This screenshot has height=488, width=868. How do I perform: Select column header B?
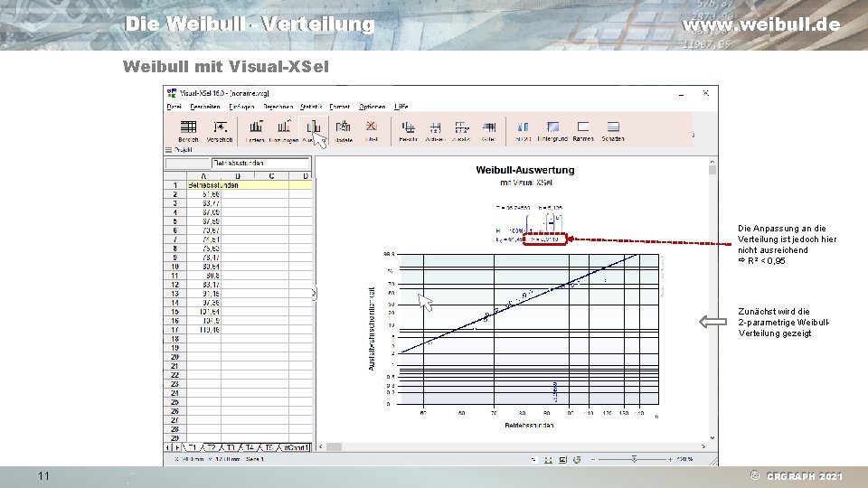(238, 176)
